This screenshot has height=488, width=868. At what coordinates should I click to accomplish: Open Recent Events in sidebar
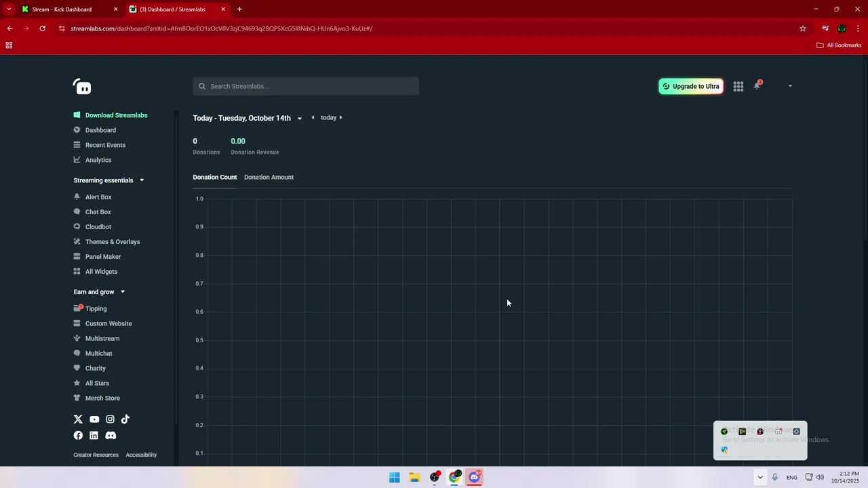[x=105, y=145]
